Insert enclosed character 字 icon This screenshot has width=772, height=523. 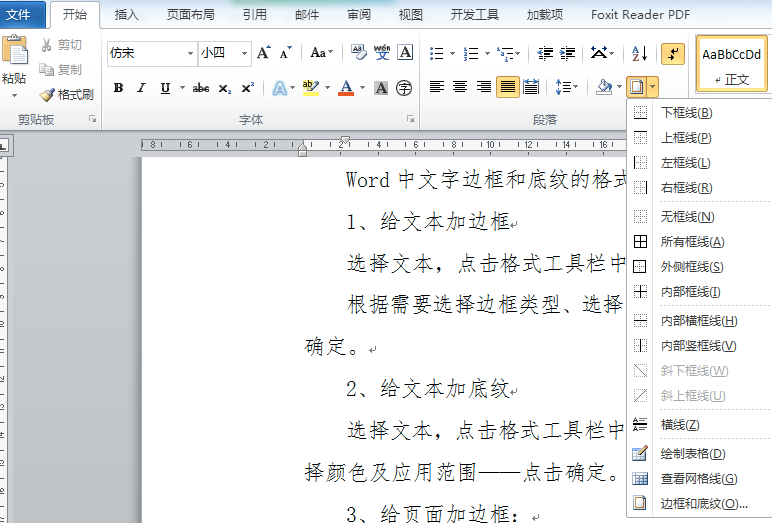tap(404, 88)
